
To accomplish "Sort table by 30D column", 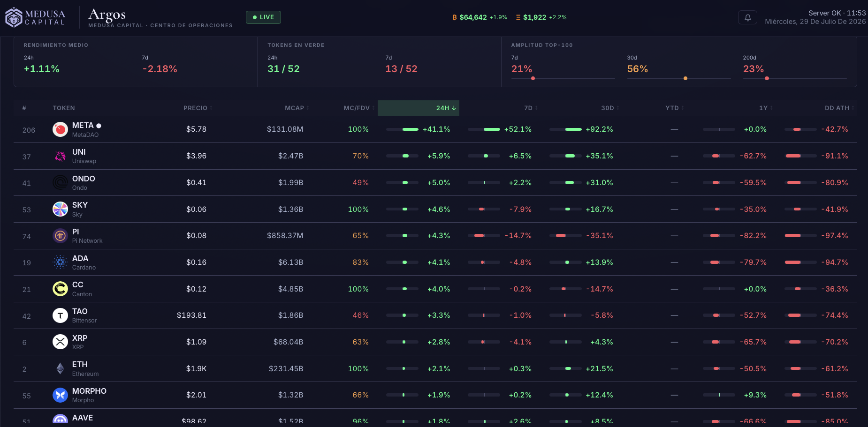I will click(610, 108).
